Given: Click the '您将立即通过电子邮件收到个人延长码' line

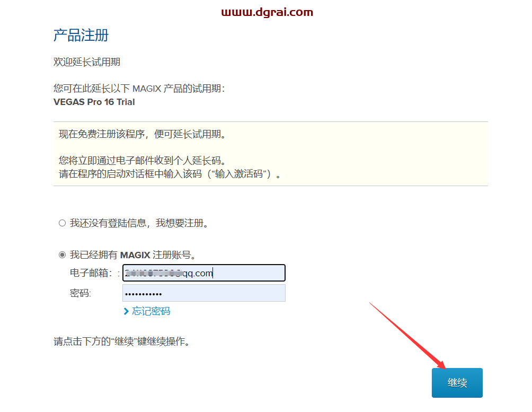Looking at the screenshot, I should click(143, 160).
